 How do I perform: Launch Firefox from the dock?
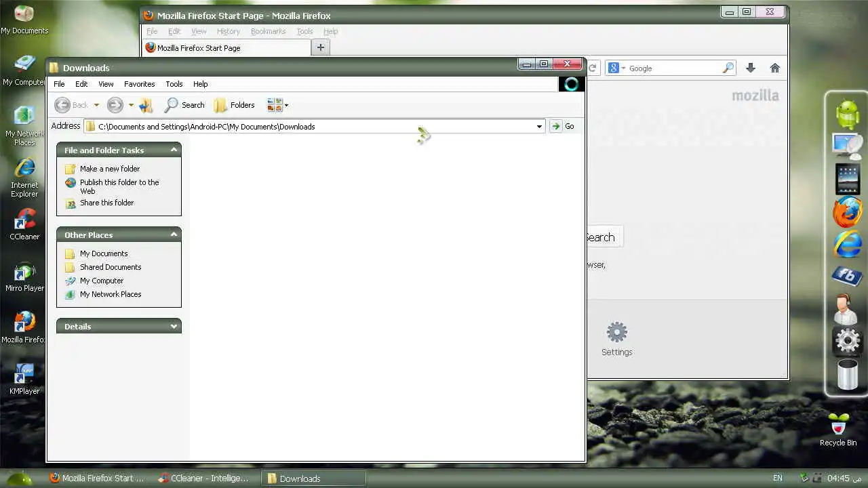point(848,212)
